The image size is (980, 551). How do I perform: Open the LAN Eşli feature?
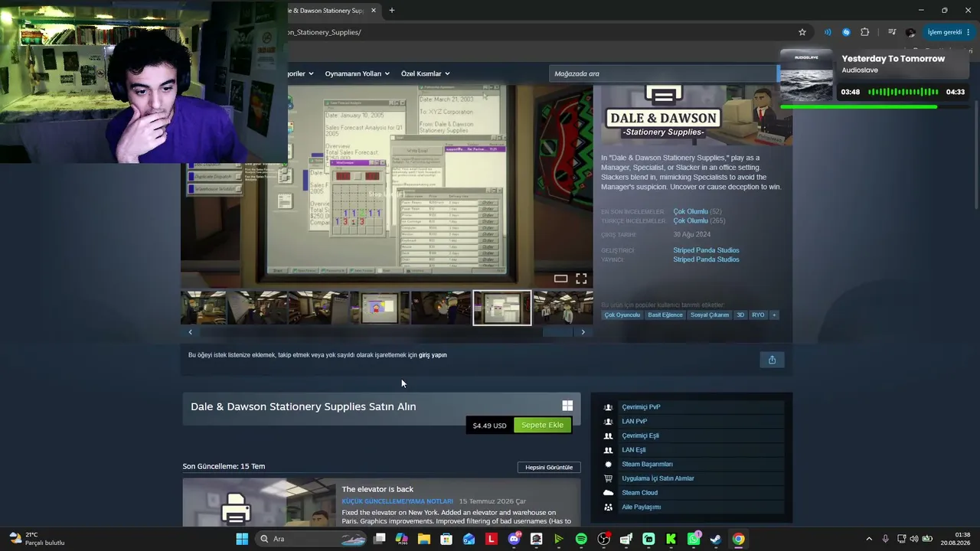point(634,450)
